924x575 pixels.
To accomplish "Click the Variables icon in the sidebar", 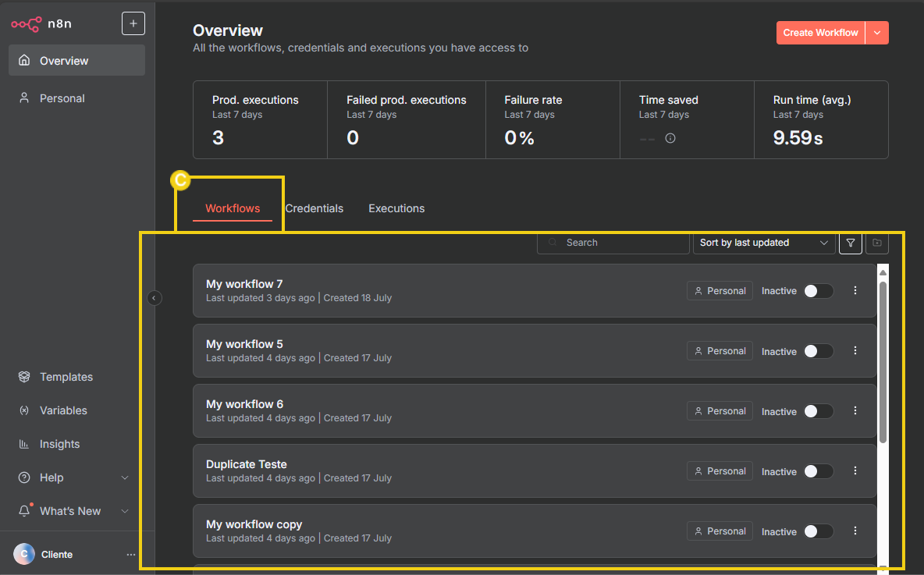I will pos(24,410).
